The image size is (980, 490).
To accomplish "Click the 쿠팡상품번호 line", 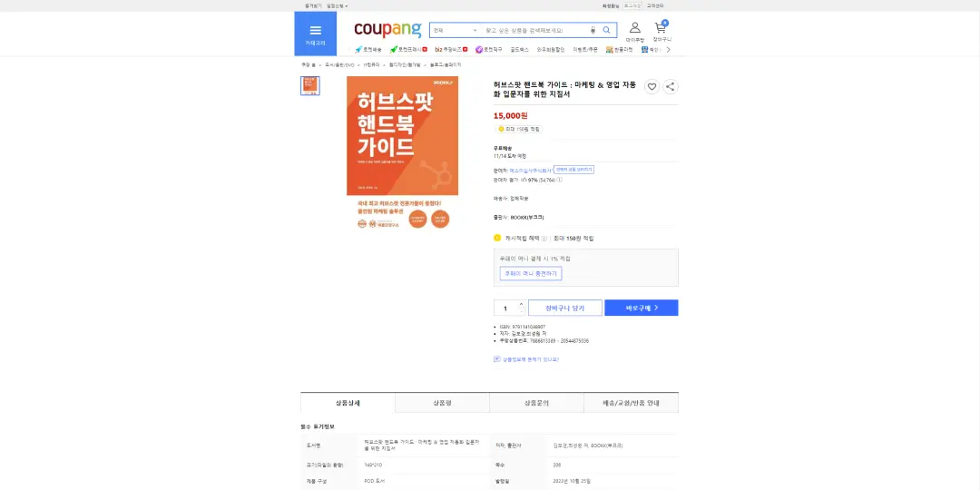I will [544, 341].
